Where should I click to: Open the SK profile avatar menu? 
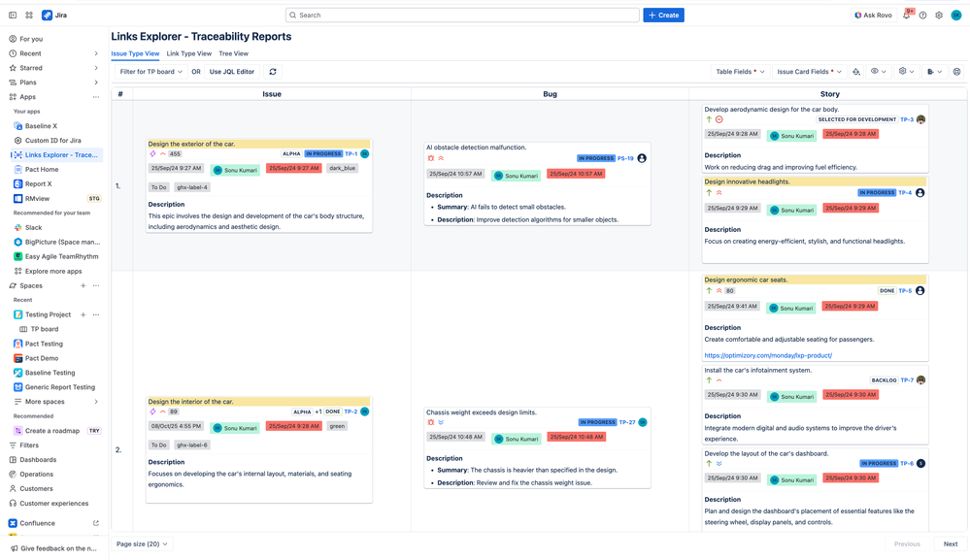pos(956,15)
